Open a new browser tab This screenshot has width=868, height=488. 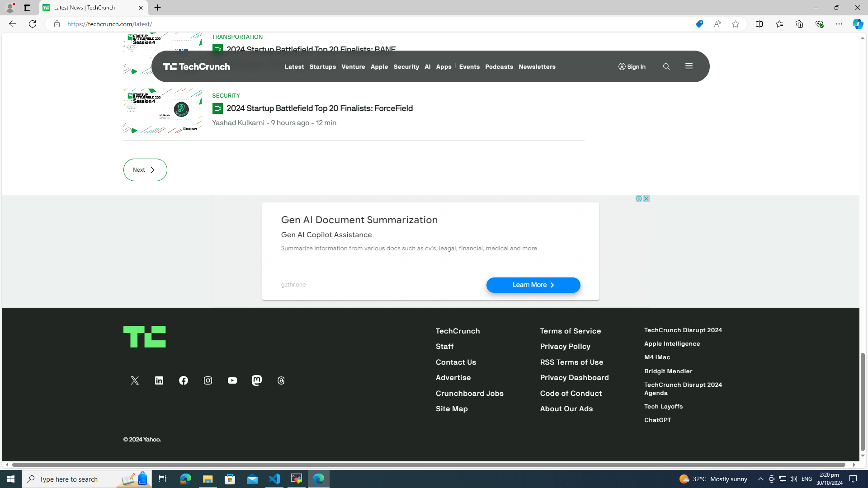tap(158, 8)
